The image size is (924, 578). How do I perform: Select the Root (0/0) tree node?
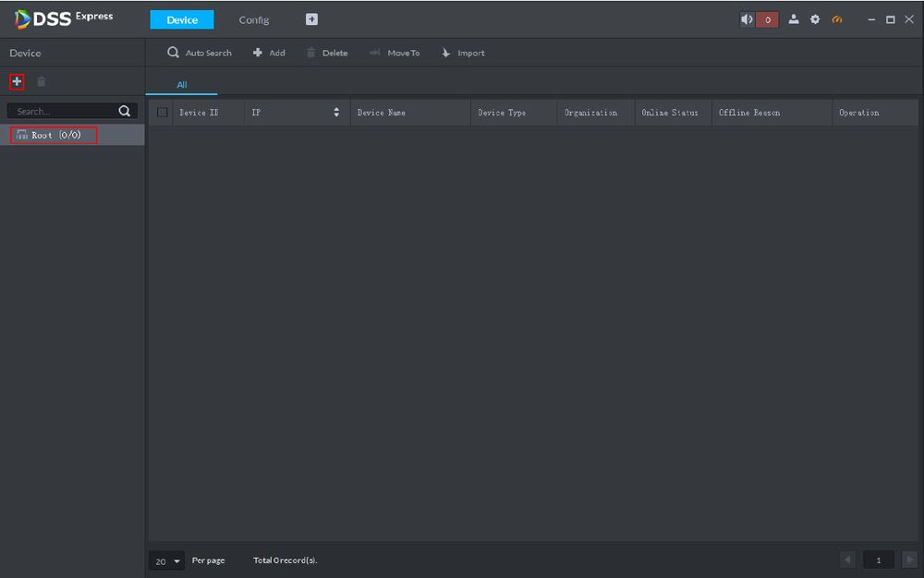[x=55, y=135]
